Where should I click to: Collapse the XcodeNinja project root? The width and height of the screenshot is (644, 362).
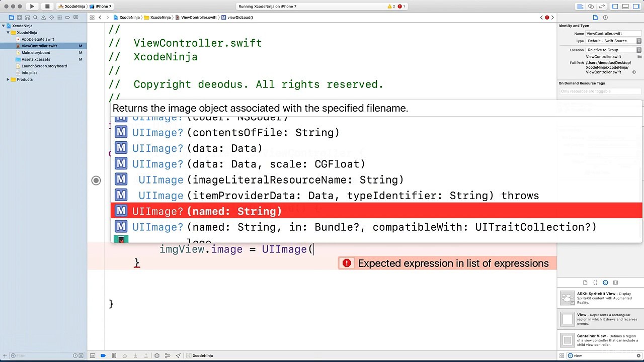point(4,26)
